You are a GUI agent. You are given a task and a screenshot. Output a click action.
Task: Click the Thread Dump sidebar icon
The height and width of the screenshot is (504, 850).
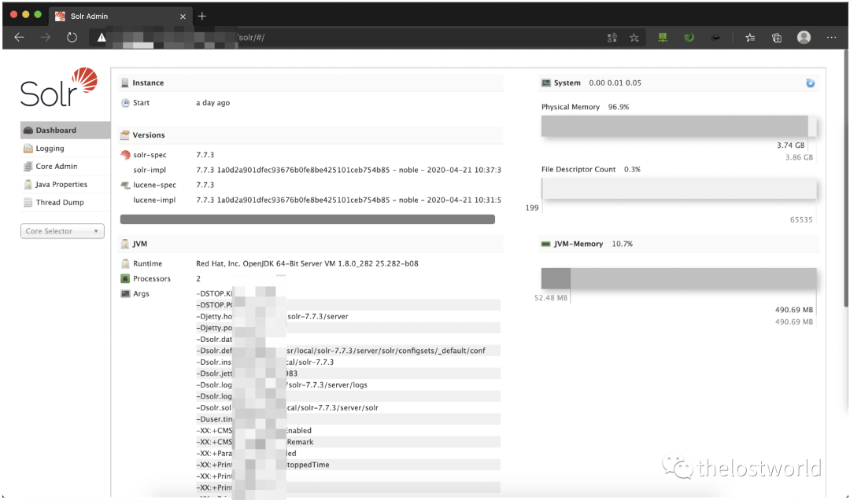pos(28,203)
